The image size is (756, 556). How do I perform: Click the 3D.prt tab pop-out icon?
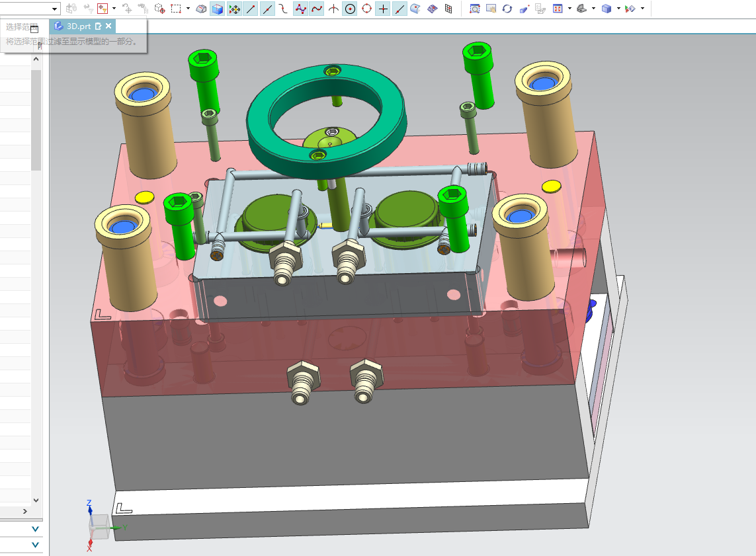point(99,26)
